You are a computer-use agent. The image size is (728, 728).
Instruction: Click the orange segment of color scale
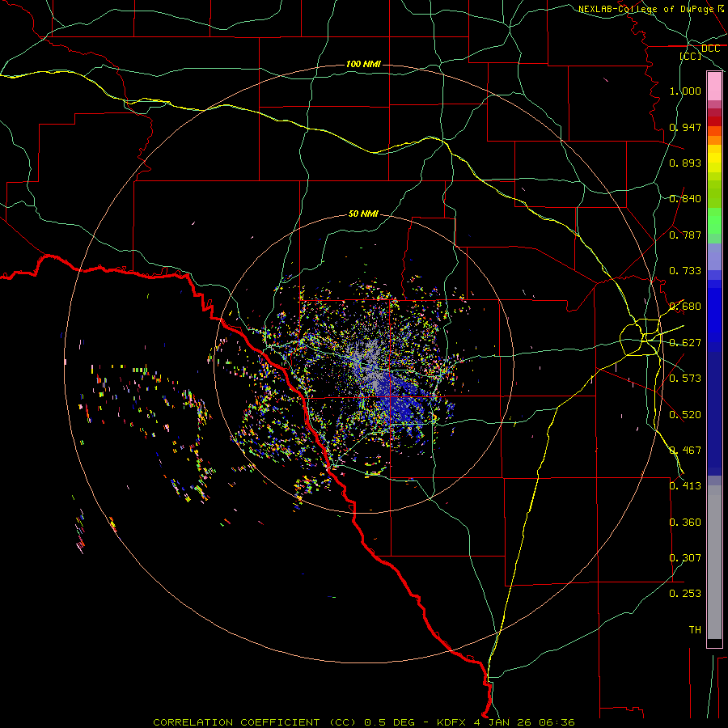tap(714, 140)
